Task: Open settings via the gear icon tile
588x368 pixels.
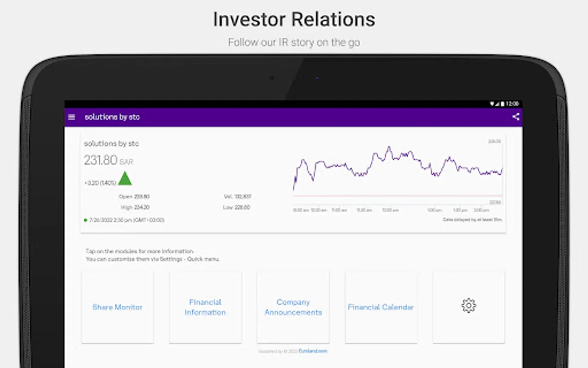Action: tap(468, 306)
